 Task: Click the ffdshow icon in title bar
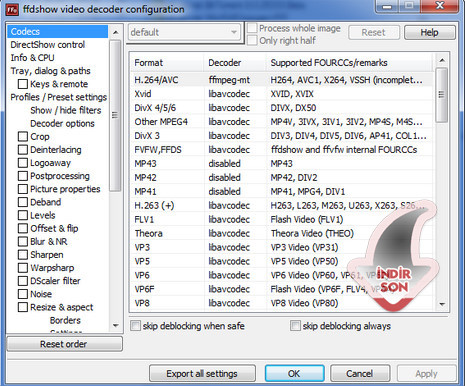click(12, 10)
